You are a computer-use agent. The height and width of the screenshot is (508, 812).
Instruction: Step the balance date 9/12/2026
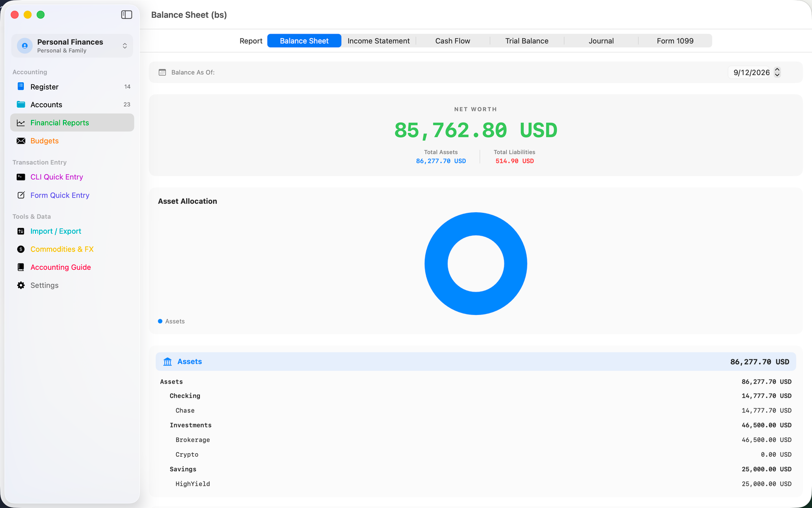[777, 72]
